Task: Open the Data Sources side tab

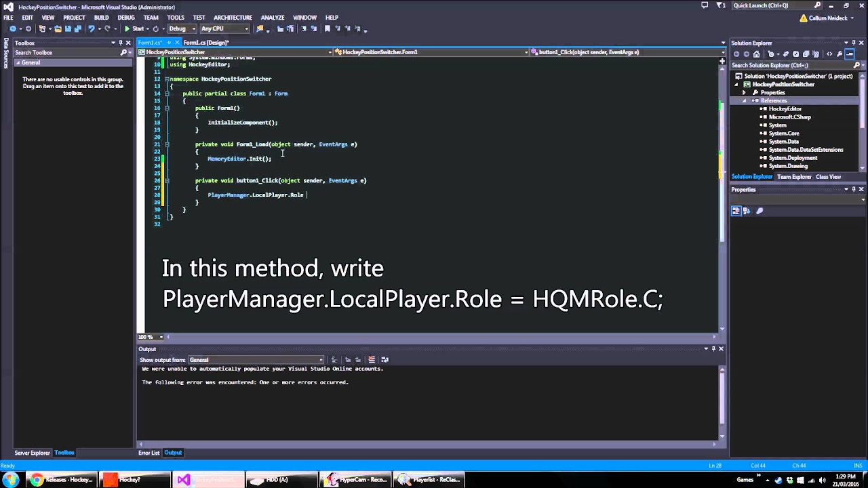Action: click(x=6, y=53)
